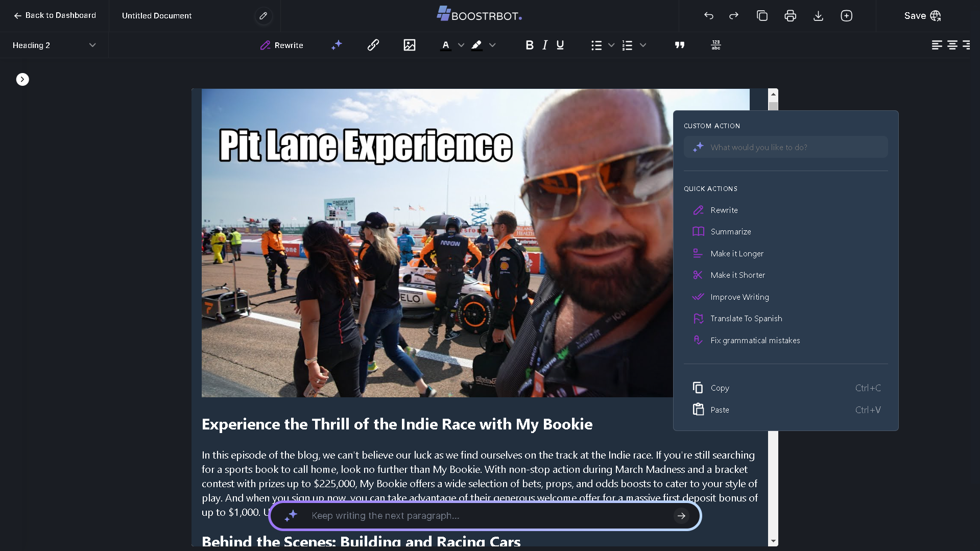Toggle bold formatting

pyautogui.click(x=530, y=45)
